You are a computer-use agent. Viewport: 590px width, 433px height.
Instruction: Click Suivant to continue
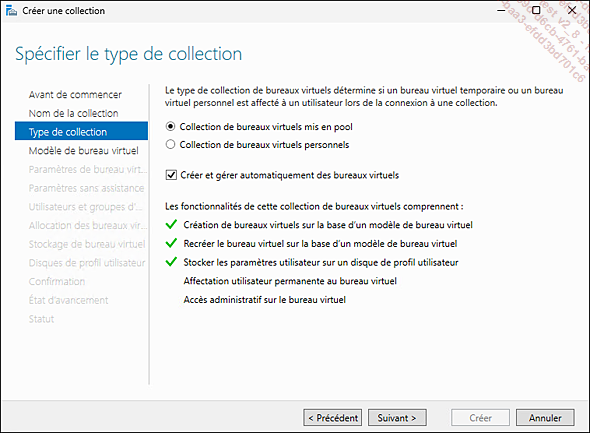(397, 418)
